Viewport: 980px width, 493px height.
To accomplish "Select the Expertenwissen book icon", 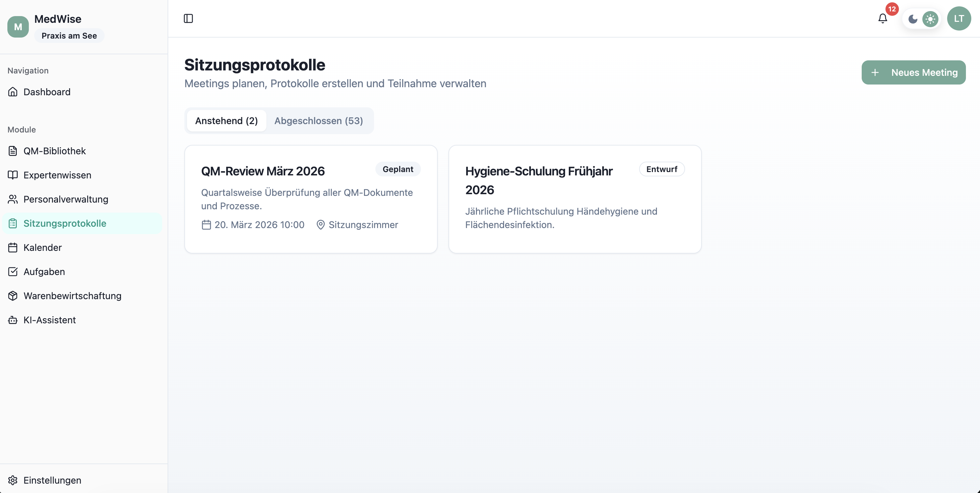I will (x=12, y=175).
